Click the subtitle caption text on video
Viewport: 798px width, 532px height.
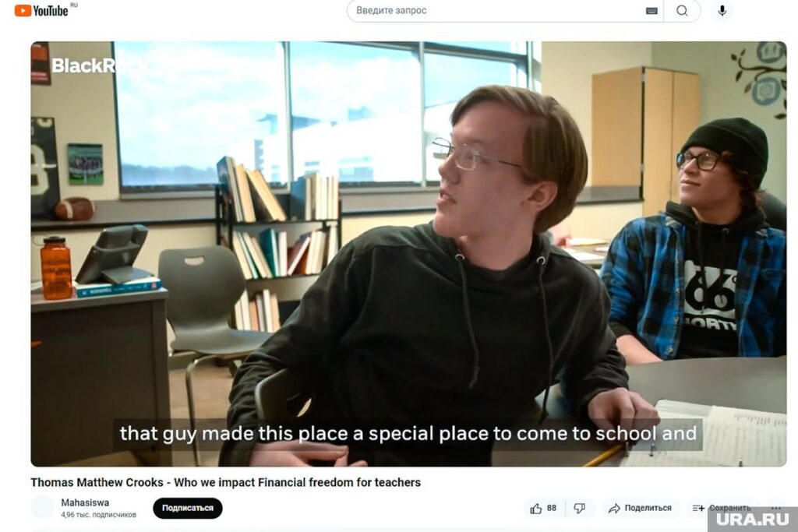pos(408,434)
